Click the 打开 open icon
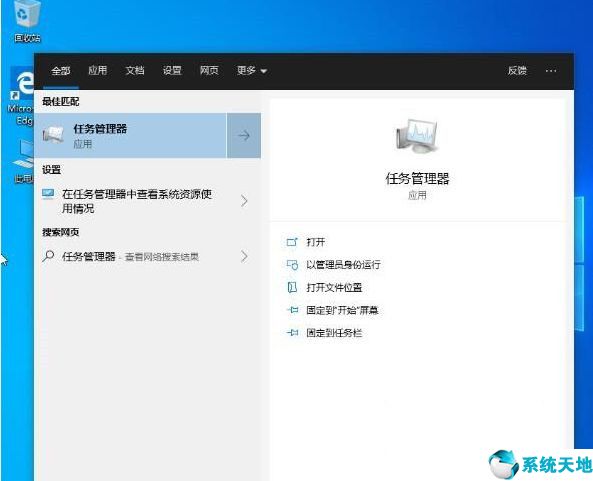Viewport: 593px width, 481px height. tap(292, 242)
